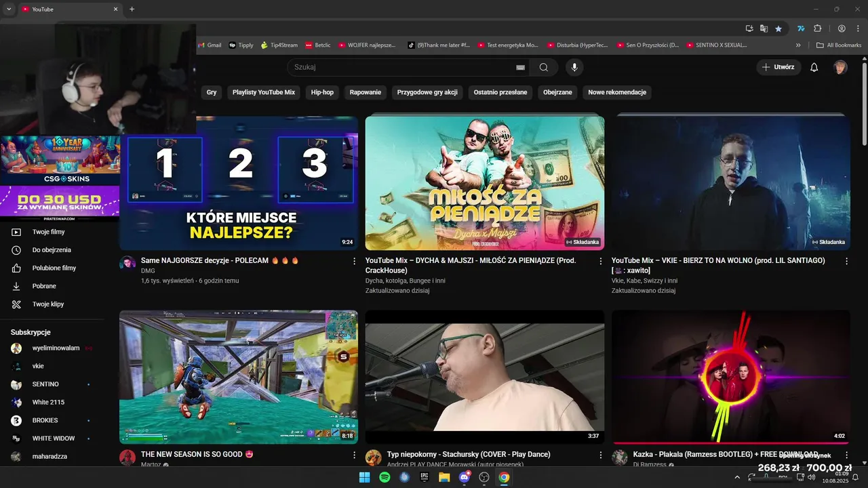Open Discord from the taskbar
Image resolution: width=868 pixels, height=488 pixels.
coord(465,477)
